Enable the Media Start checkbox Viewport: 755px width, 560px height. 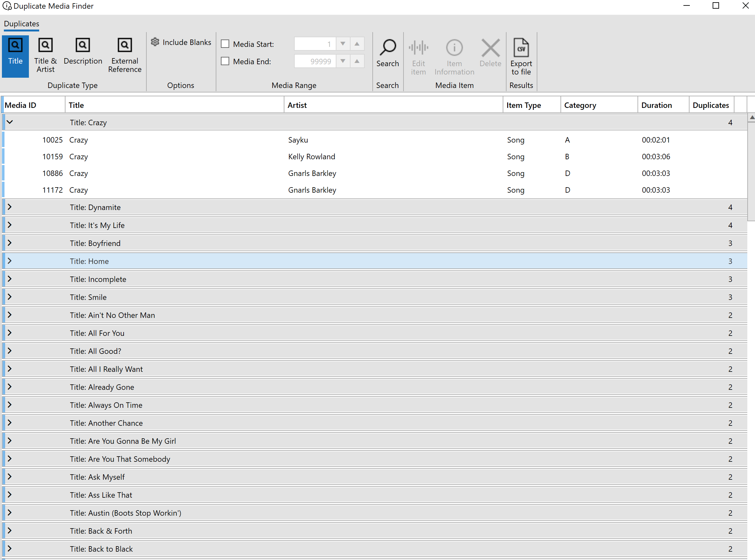[225, 44]
